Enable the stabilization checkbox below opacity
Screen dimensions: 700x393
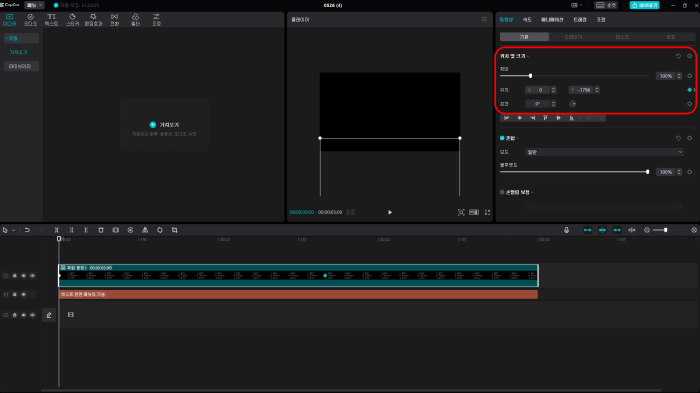(x=502, y=192)
